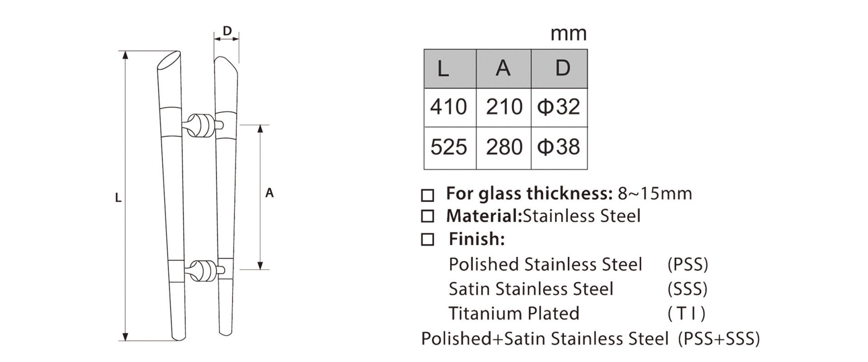The width and height of the screenshot is (868, 362).
Task: Select the 525 length table cell
Action: click(x=450, y=148)
